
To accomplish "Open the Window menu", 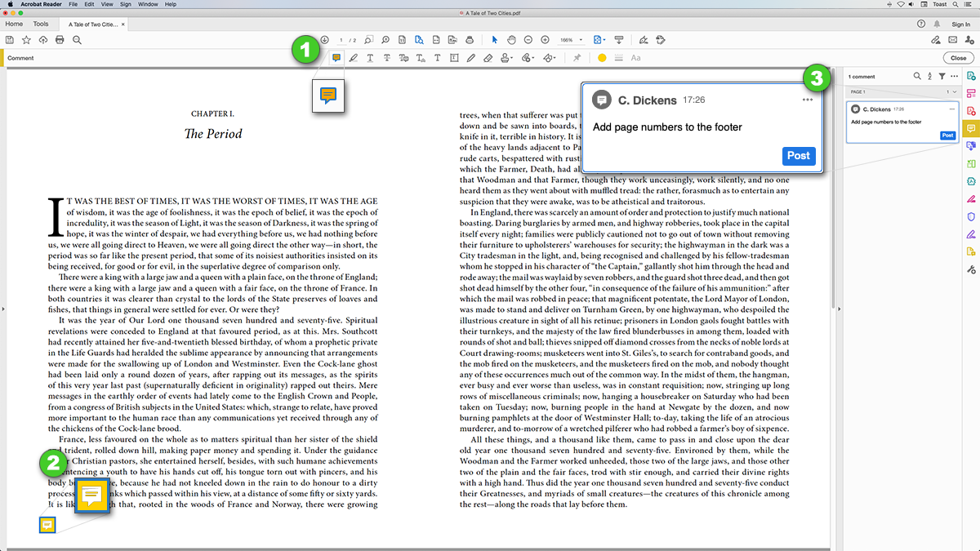I will 149,4.
